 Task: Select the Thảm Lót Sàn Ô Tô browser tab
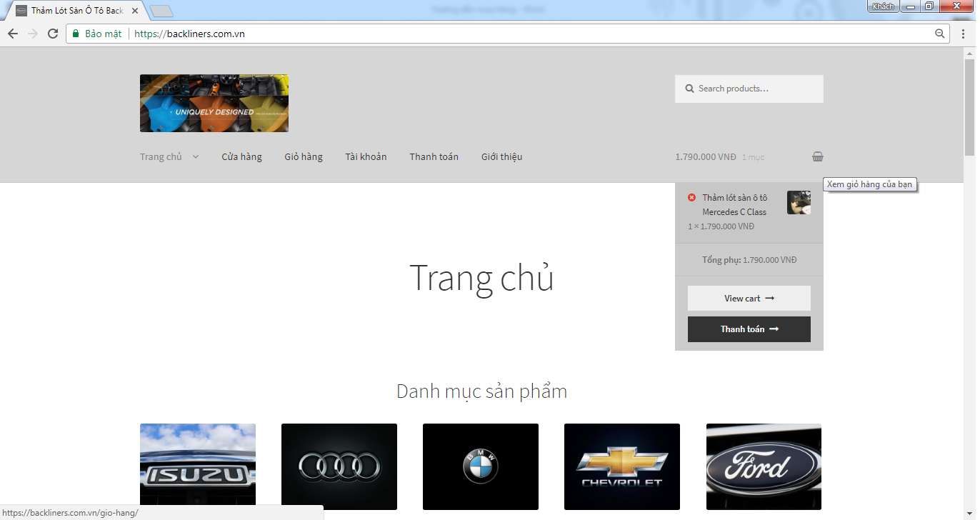click(77, 11)
